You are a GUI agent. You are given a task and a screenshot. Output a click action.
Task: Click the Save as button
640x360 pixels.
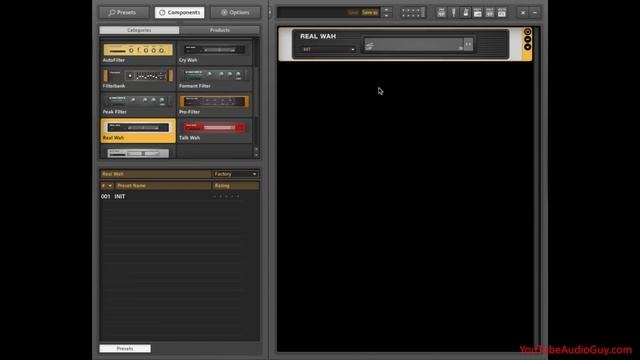[x=370, y=13]
